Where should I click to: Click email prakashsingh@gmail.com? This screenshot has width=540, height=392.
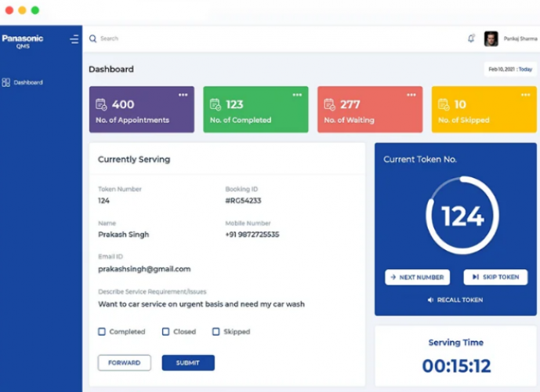click(144, 269)
